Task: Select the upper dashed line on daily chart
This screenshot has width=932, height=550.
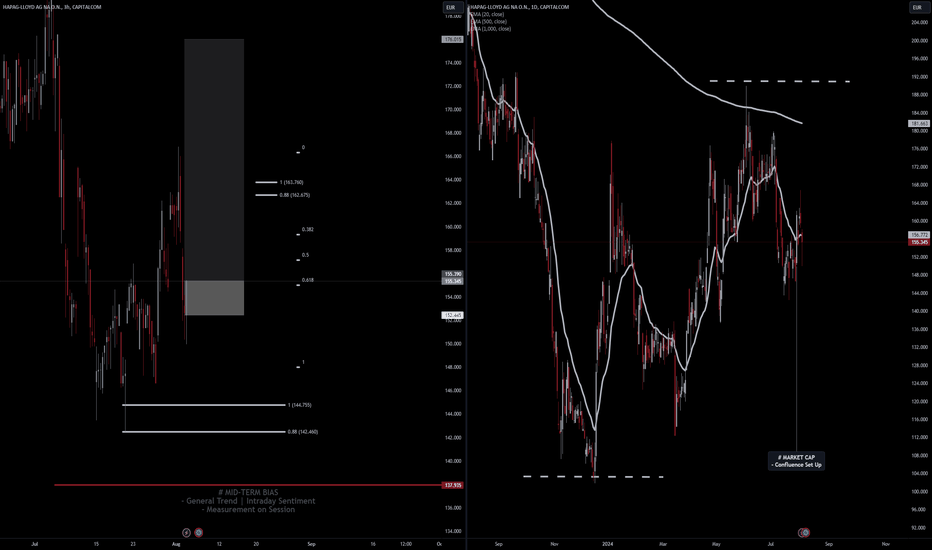Action: coord(779,81)
